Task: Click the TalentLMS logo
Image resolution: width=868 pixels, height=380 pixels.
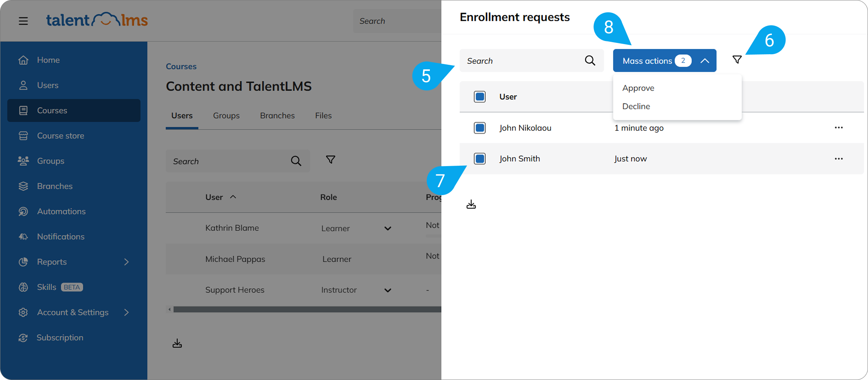Action: pyautogui.click(x=97, y=20)
